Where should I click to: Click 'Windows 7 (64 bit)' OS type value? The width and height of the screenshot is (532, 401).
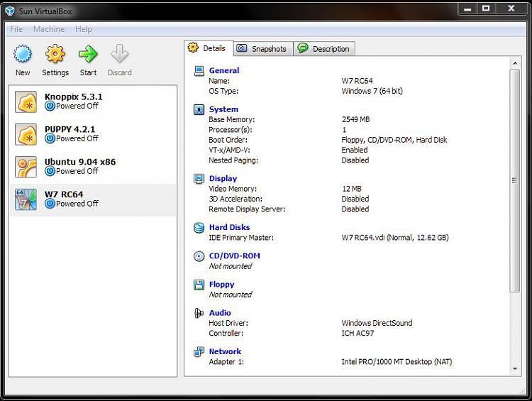pyautogui.click(x=372, y=91)
